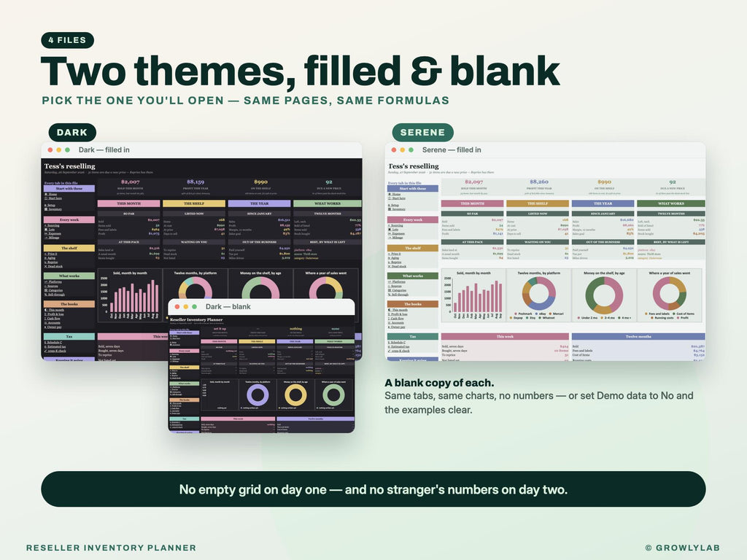Click the yellow minimize dot of the 'Dark — filled in' window
Screen dimensions: 747x560
point(58,150)
